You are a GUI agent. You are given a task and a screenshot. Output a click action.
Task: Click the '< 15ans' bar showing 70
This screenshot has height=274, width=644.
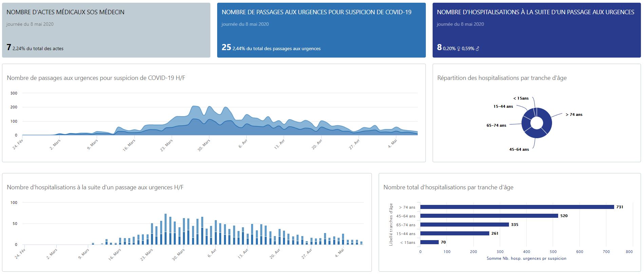(x=430, y=242)
